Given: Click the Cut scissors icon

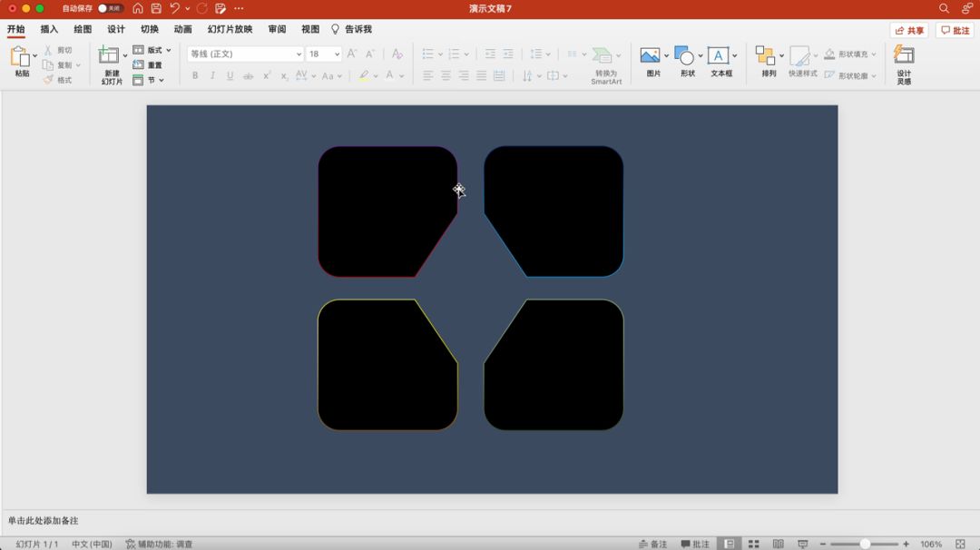Looking at the screenshot, I should pos(48,50).
